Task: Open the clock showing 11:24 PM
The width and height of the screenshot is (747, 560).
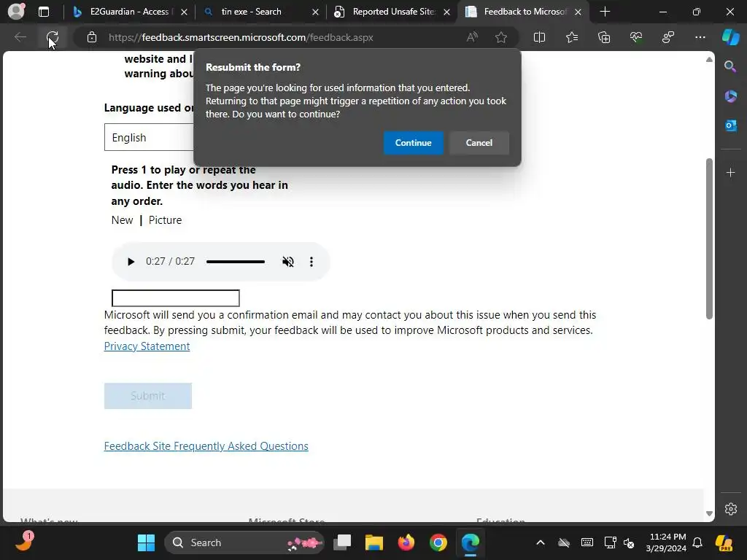Action: [x=666, y=542]
